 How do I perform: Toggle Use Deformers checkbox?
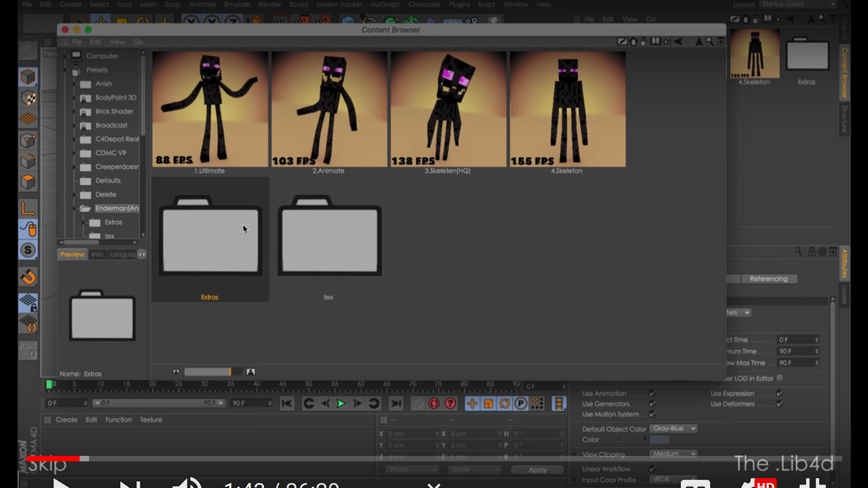[780, 404]
